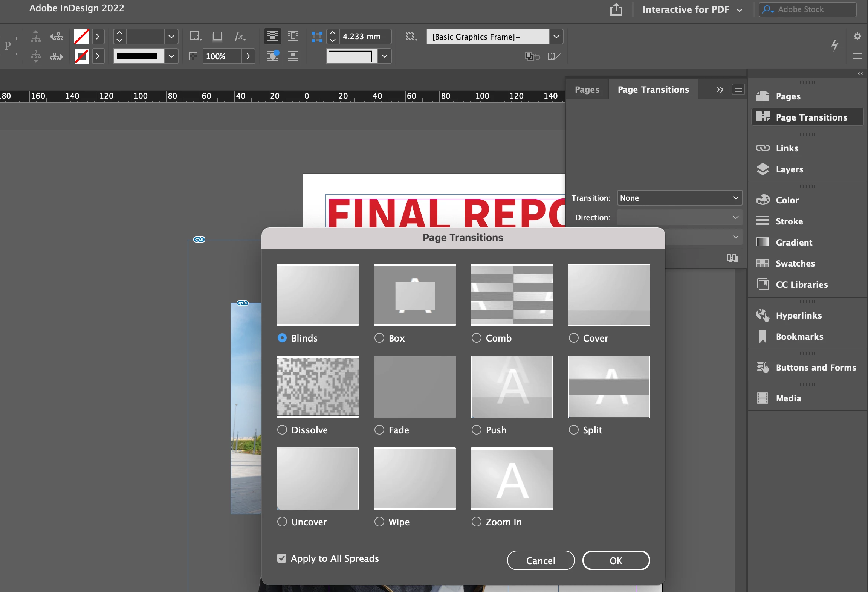Select the Dissolve transition radio button
Image resolution: width=868 pixels, height=592 pixels.
282,430
